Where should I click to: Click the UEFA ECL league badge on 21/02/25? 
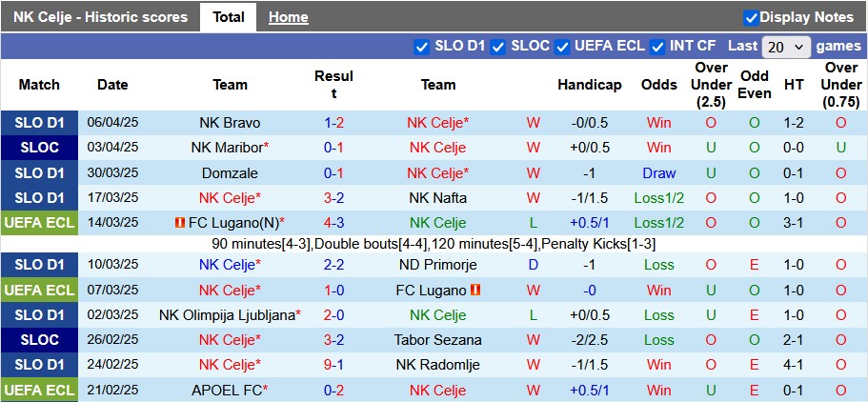(39, 390)
